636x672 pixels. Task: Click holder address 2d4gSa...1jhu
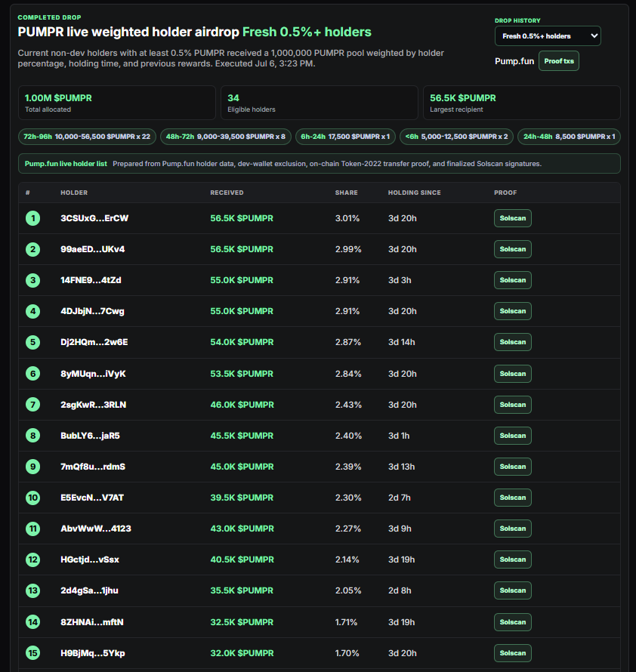coord(89,590)
